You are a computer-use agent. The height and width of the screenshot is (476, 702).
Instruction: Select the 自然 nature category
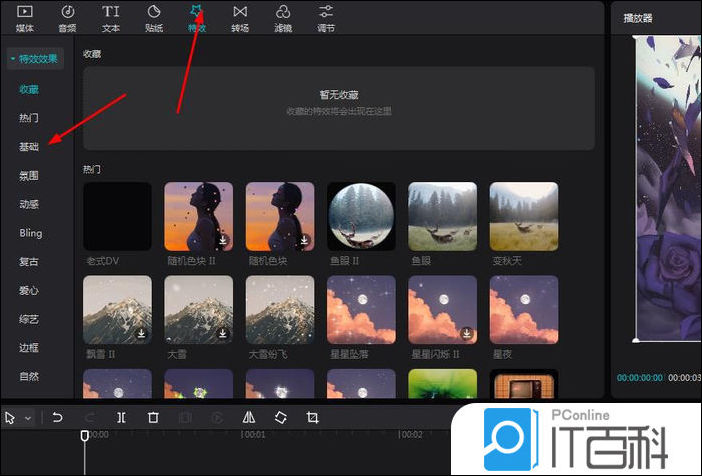29,376
